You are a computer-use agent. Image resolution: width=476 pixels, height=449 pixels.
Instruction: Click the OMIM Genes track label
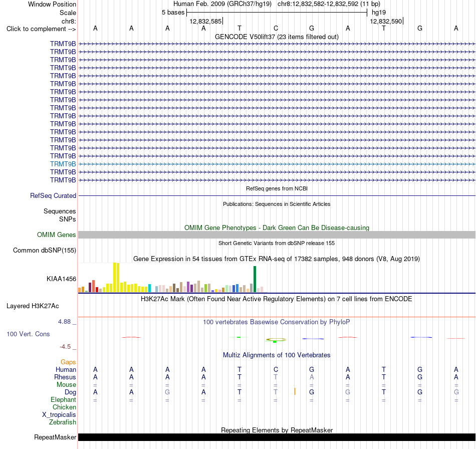pyautogui.click(x=56, y=235)
